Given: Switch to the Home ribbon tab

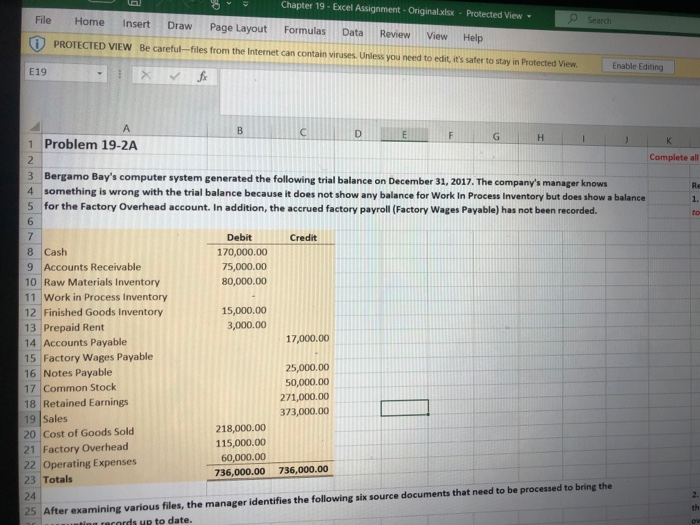Looking at the screenshot, I should (x=89, y=22).
